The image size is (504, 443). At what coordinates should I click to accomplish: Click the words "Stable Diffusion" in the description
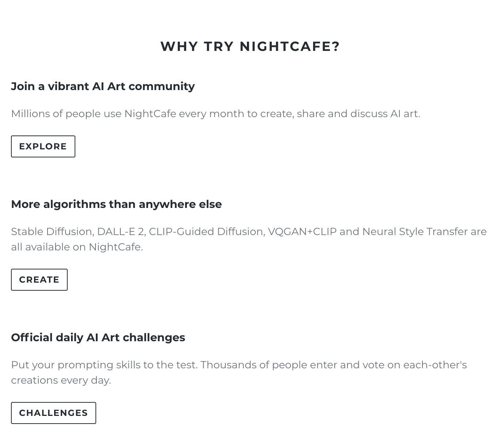coord(52,232)
